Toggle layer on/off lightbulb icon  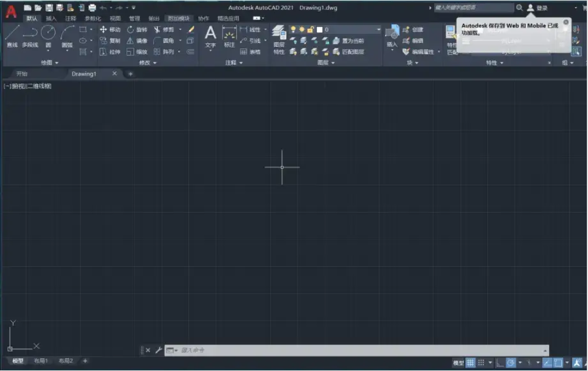point(293,29)
